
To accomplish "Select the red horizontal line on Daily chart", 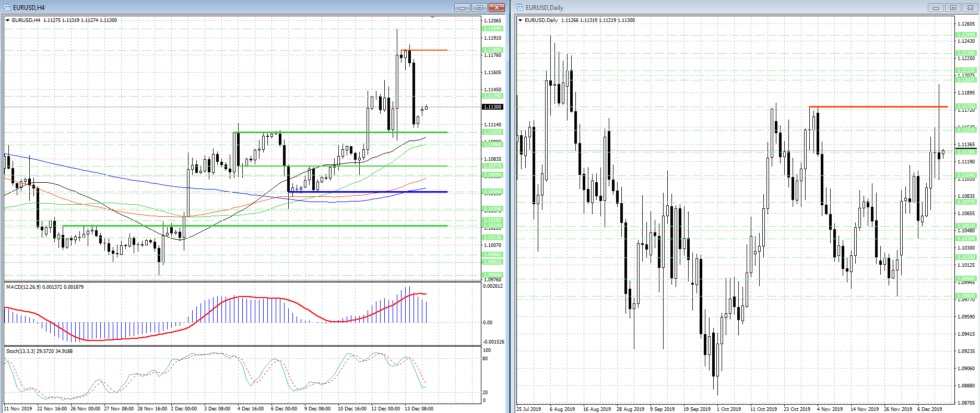I will [877, 107].
